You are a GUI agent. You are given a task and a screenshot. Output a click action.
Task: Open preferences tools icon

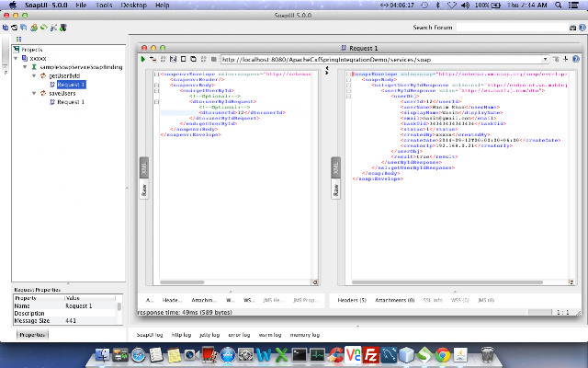(53, 28)
